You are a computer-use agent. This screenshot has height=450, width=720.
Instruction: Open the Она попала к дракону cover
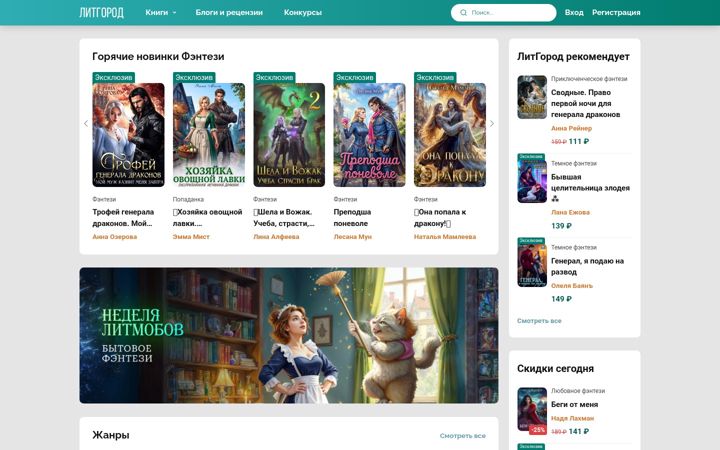pyautogui.click(x=450, y=135)
